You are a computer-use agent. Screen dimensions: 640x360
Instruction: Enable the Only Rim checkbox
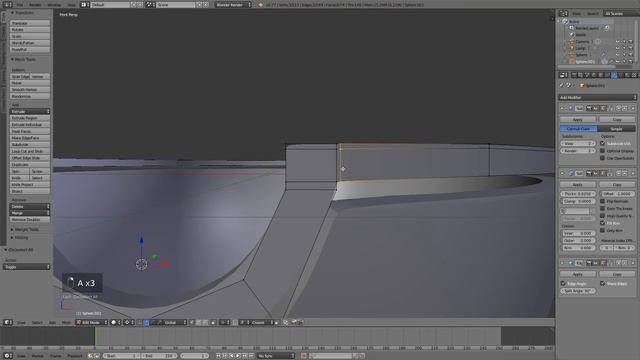point(602,230)
